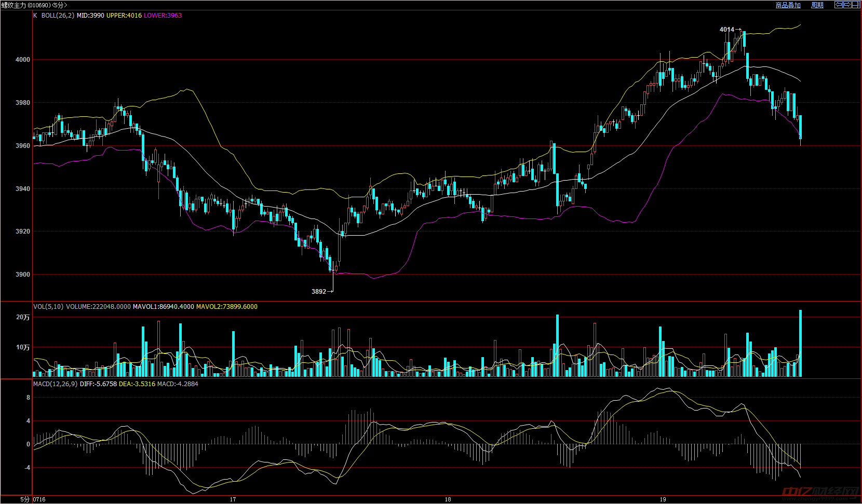Click the 3920 price axis label
Viewport: 862px width, 504px height.
pos(23,231)
